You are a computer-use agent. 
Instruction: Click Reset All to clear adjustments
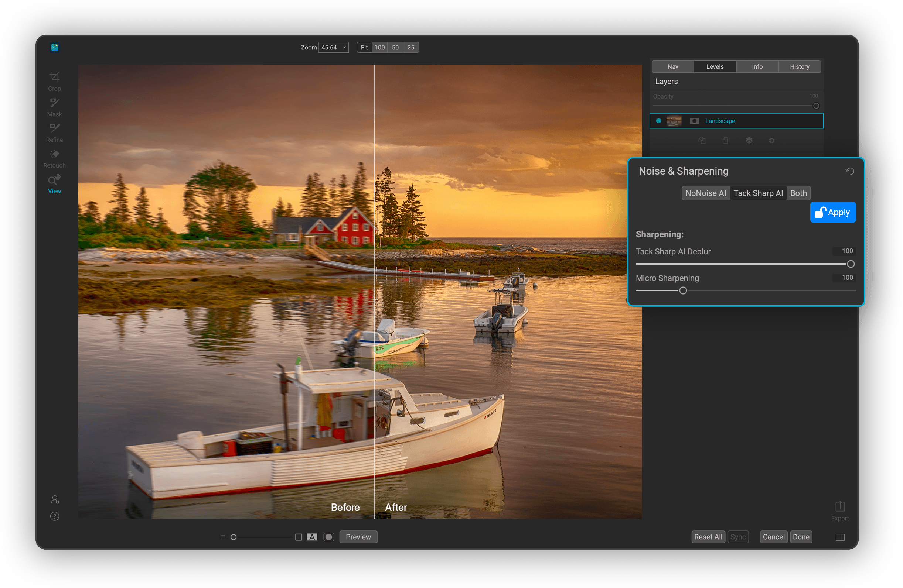(x=708, y=536)
